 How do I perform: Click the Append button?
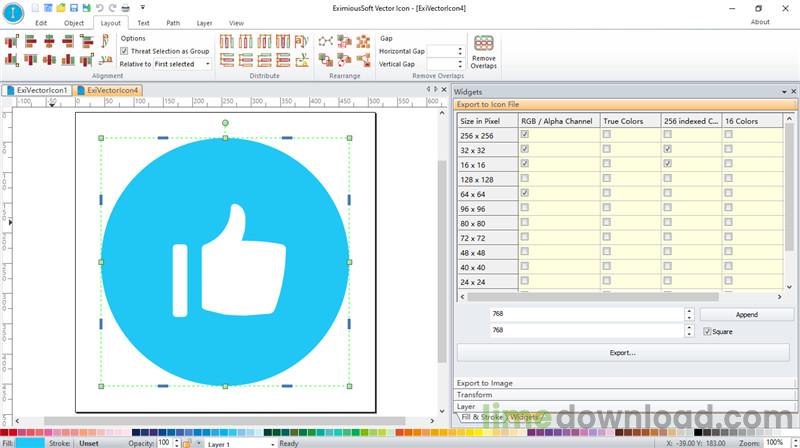pyautogui.click(x=746, y=315)
